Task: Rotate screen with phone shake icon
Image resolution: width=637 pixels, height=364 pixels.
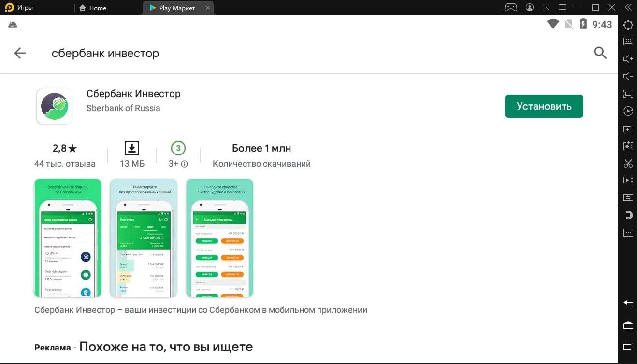Action: (x=628, y=215)
